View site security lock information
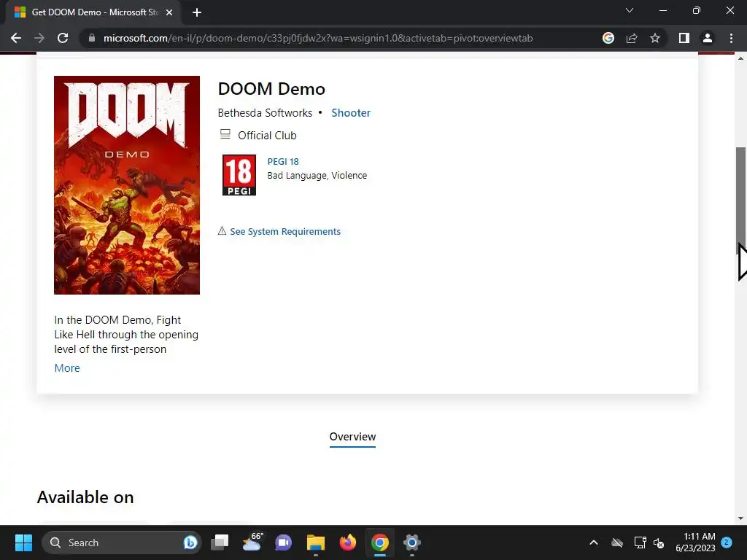 91,38
